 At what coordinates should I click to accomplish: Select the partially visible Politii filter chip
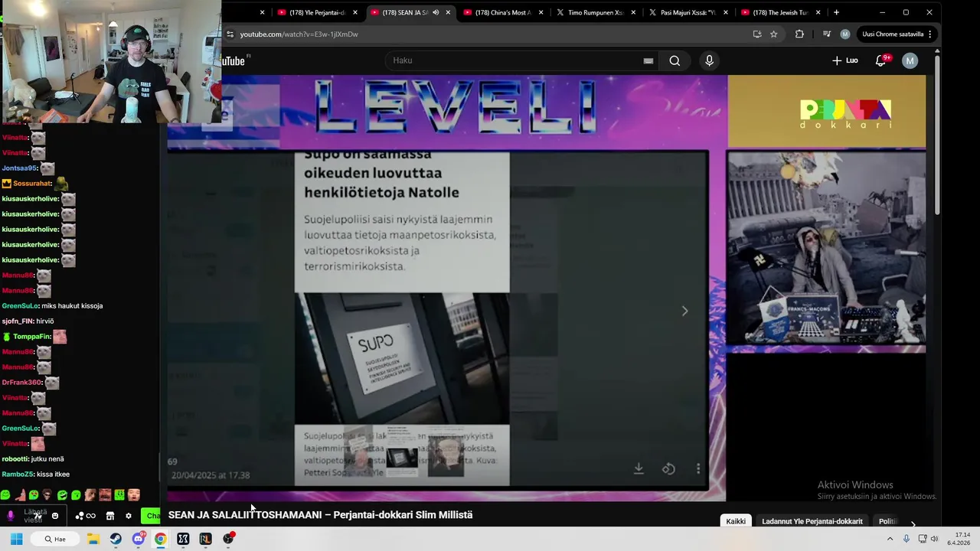tap(887, 521)
